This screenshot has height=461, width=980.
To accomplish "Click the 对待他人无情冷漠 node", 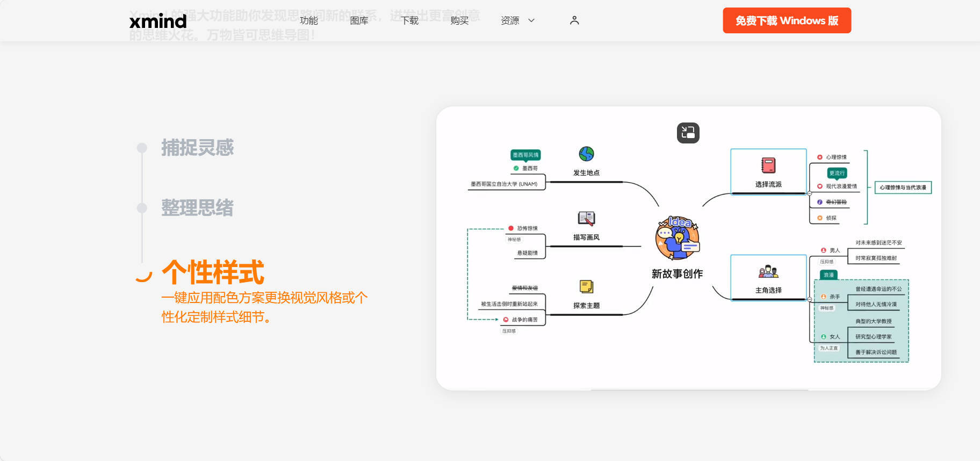I will [x=876, y=305].
